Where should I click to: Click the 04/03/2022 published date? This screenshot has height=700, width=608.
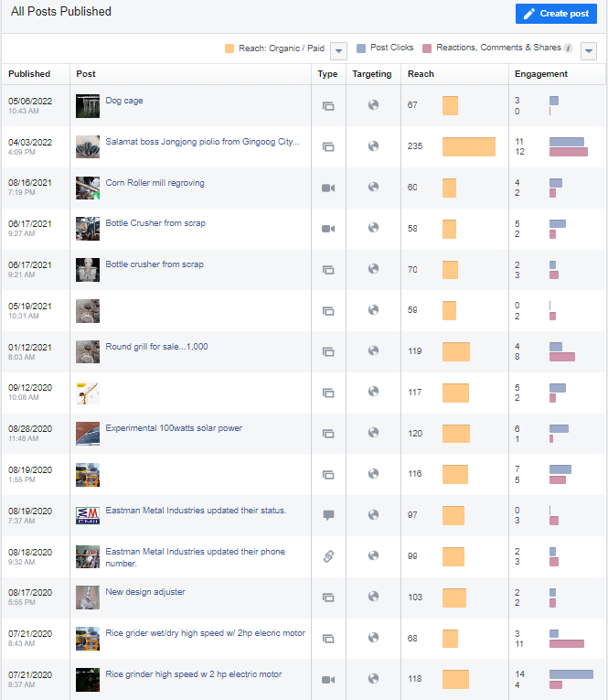(30, 142)
